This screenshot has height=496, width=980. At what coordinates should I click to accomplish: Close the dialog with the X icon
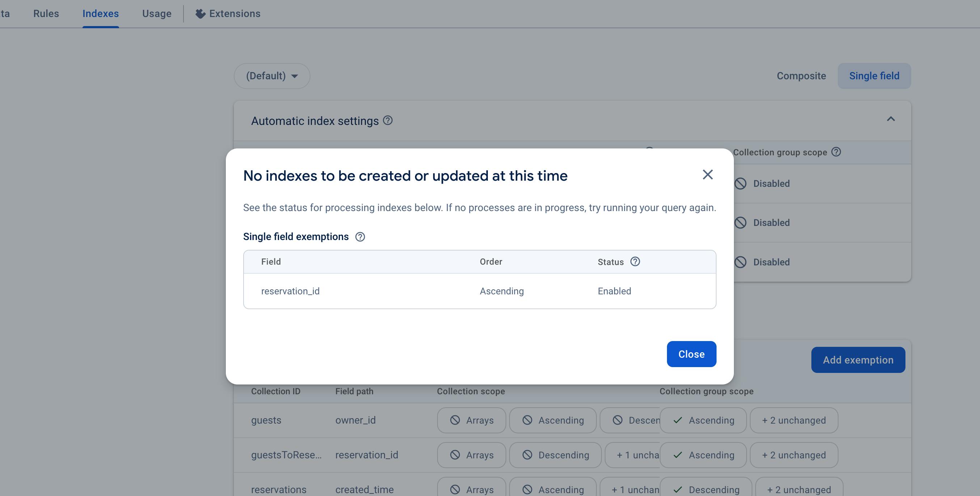click(707, 175)
